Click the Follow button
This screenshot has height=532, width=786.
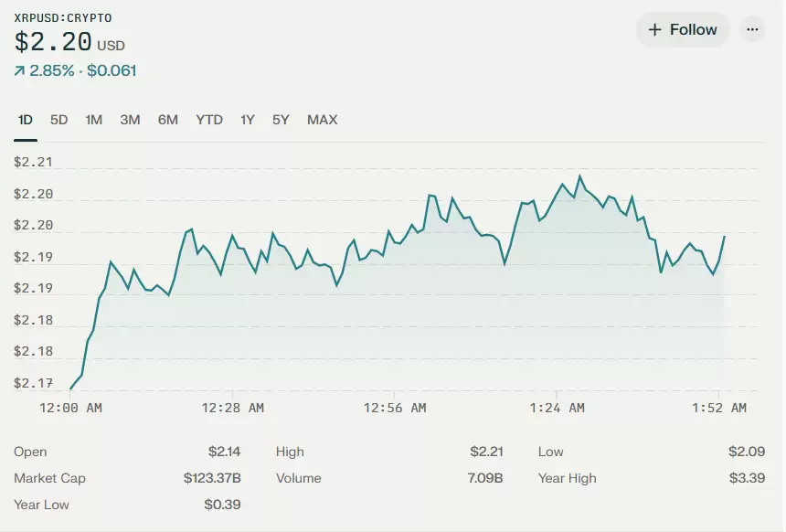(x=682, y=29)
